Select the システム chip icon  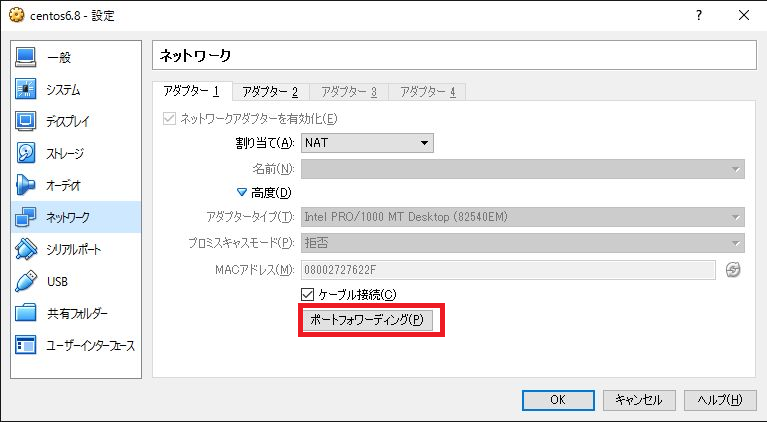point(26,89)
